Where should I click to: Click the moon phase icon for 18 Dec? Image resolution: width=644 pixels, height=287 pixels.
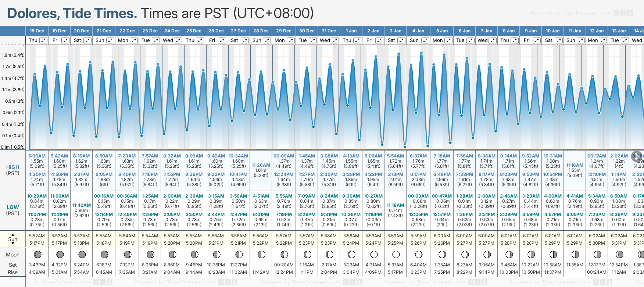37,254
